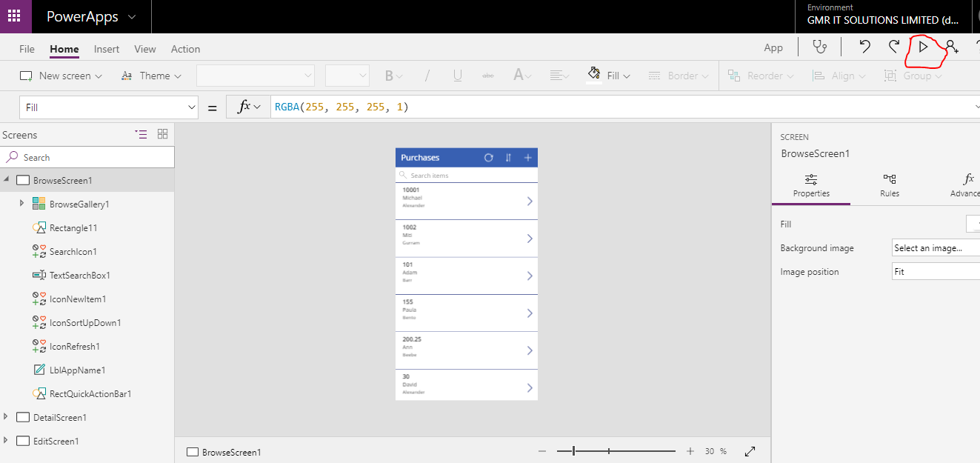Expand EditScreen1 tree node
980x463 pixels.
tap(7, 440)
